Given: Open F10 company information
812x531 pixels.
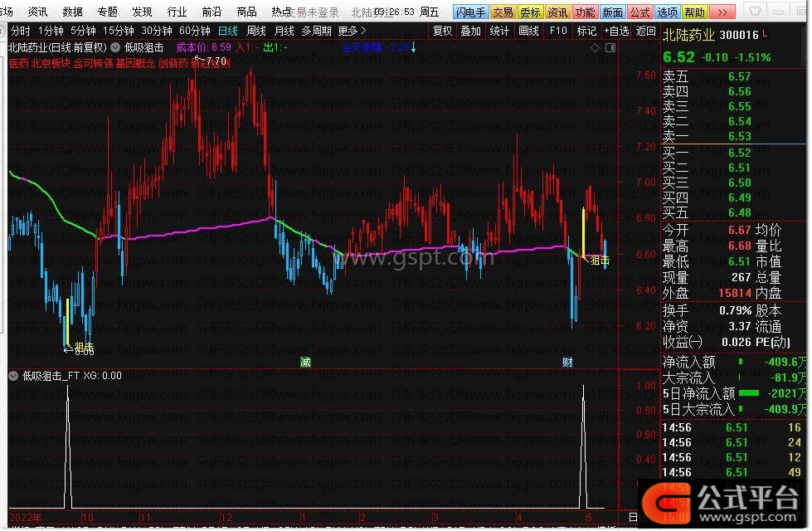Looking at the screenshot, I should [x=558, y=31].
